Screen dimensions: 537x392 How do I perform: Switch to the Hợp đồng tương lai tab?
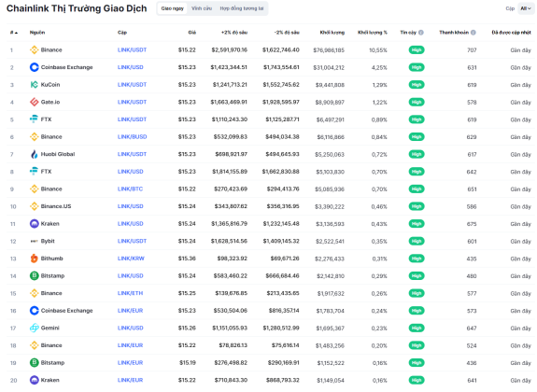[x=242, y=8]
